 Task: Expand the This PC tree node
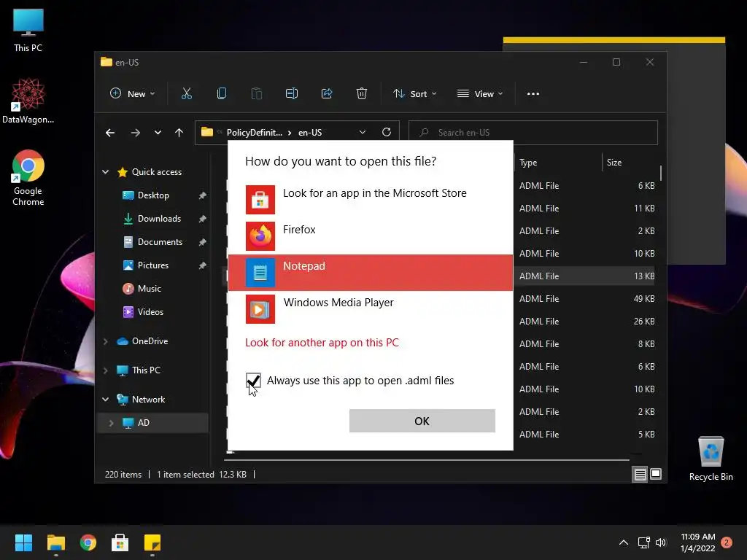click(106, 370)
